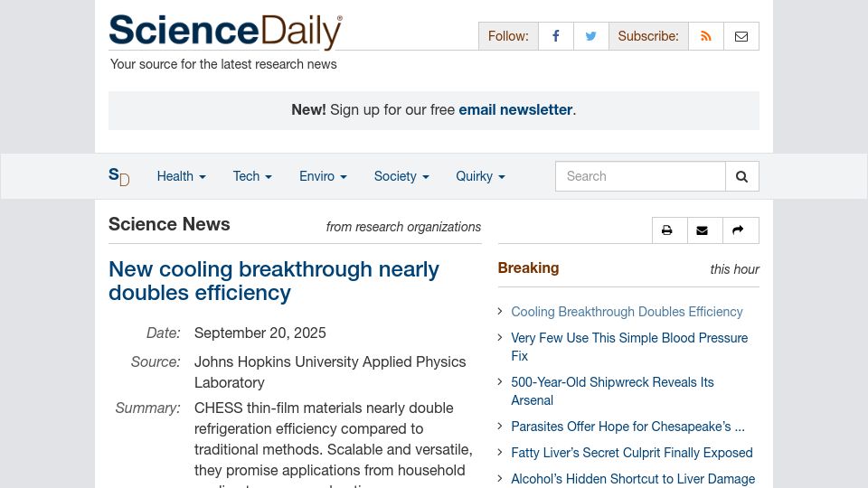
Task: Focus the Search input field
Action: pyautogui.click(x=640, y=176)
